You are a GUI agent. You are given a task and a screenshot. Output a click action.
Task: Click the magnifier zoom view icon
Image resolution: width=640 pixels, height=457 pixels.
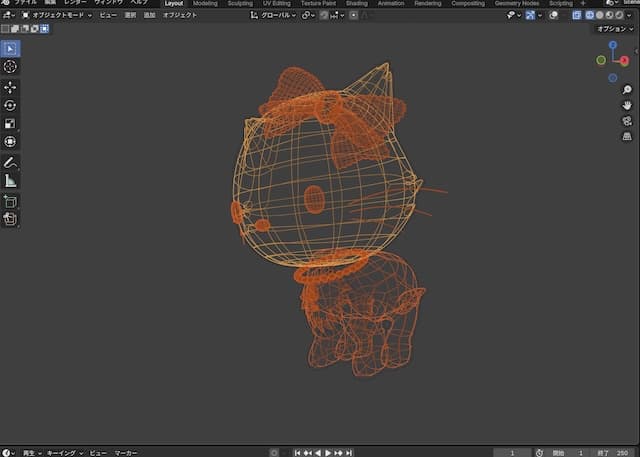(627, 90)
